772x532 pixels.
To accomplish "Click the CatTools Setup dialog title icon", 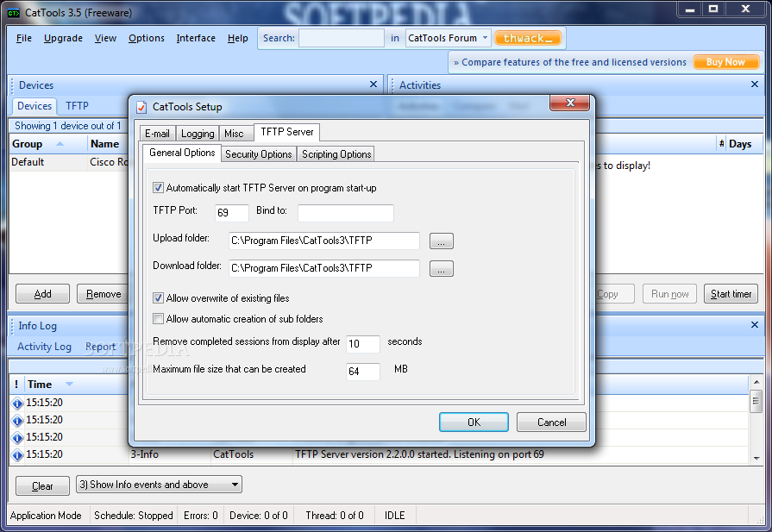I will coord(141,107).
